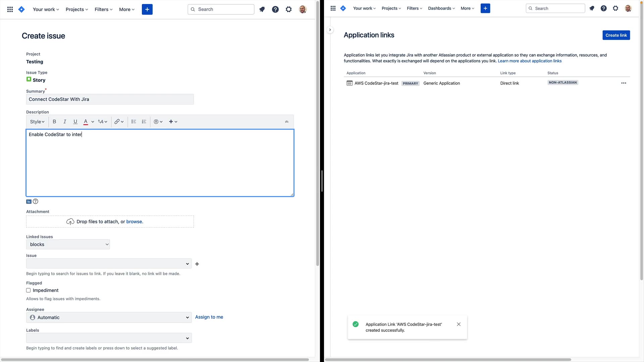
Task: Open the Projects menu in left window
Action: point(77,9)
